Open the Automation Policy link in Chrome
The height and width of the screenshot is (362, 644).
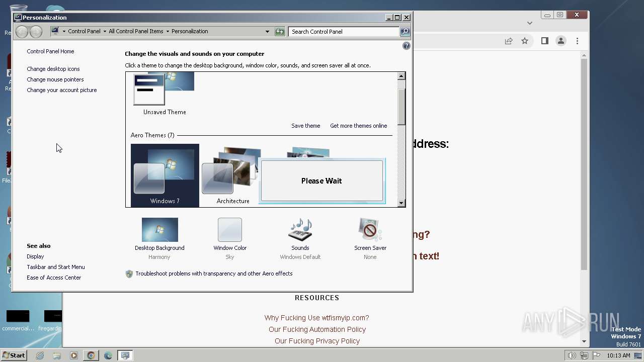317,329
